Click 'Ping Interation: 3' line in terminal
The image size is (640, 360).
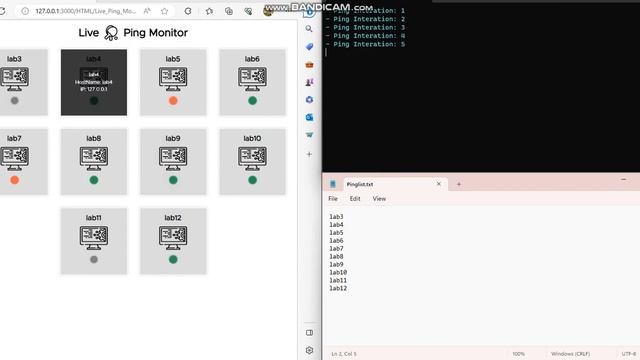(369, 28)
